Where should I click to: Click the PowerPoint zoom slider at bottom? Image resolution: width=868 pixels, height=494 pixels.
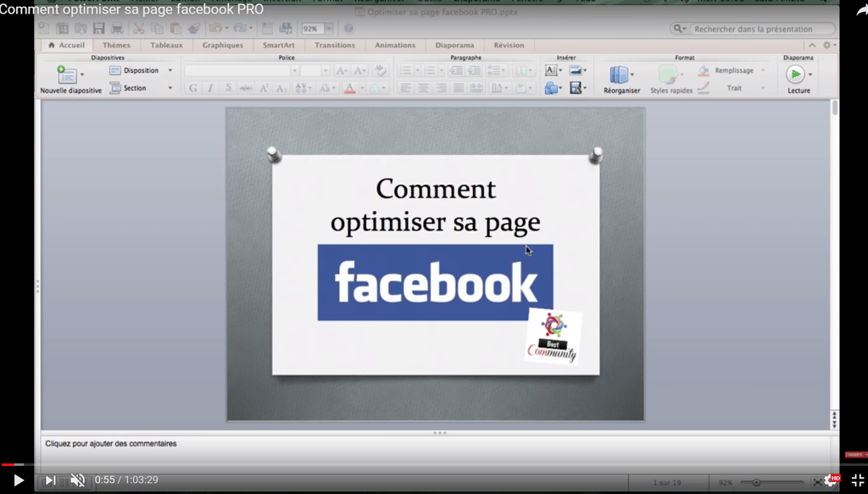point(771,483)
